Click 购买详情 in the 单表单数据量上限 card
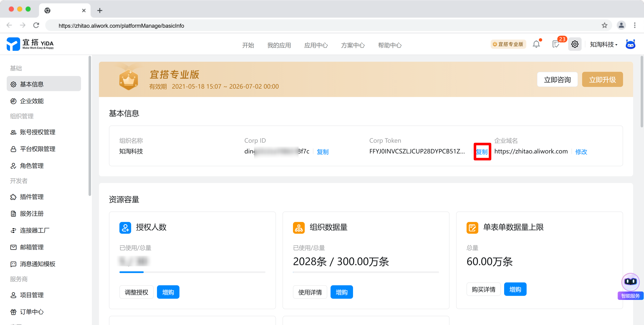This screenshot has height=325, width=644. (x=483, y=289)
